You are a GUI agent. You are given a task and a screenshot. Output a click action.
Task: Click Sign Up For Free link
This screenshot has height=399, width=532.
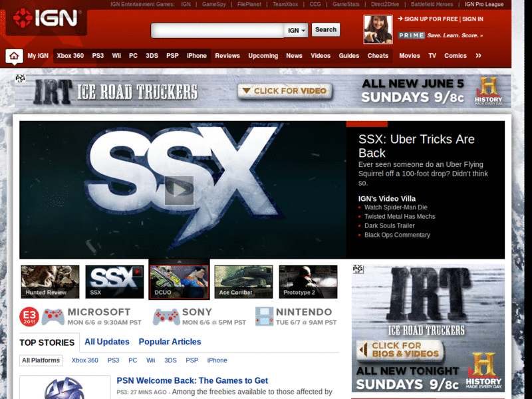[x=431, y=19]
